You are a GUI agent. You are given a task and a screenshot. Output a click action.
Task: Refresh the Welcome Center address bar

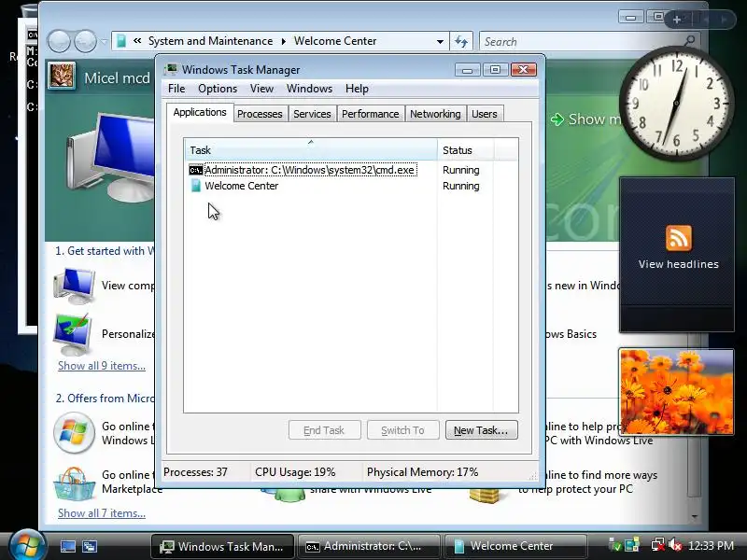coord(460,41)
